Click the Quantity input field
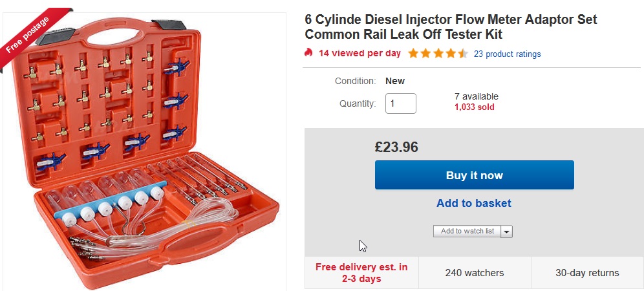This screenshot has height=291, width=644. click(400, 103)
